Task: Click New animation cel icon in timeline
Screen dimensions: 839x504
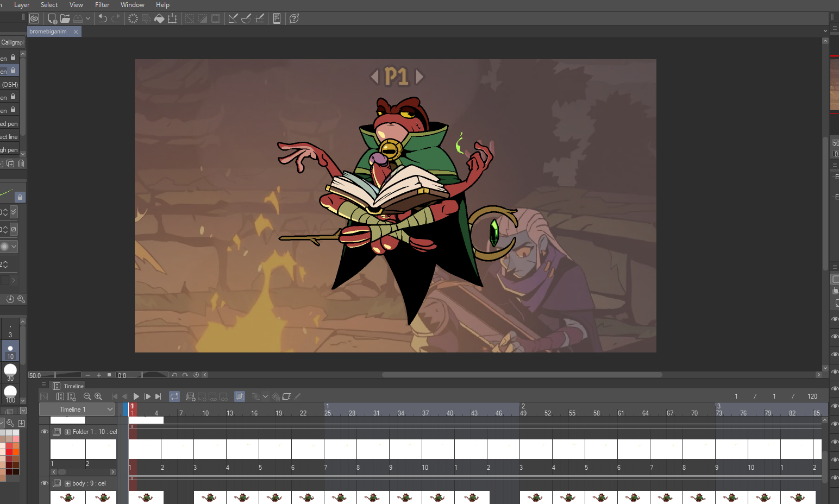Action: pos(190,396)
